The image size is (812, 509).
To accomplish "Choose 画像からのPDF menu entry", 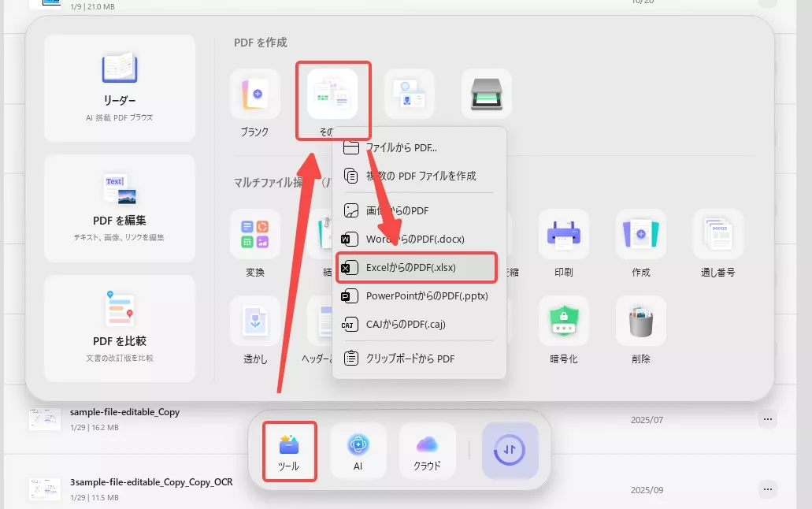I will 418,210.
